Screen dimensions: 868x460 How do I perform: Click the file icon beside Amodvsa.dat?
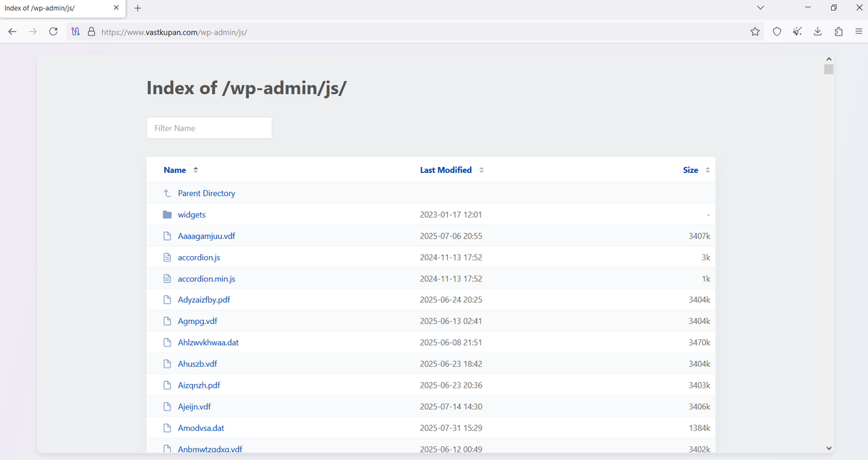(x=167, y=428)
